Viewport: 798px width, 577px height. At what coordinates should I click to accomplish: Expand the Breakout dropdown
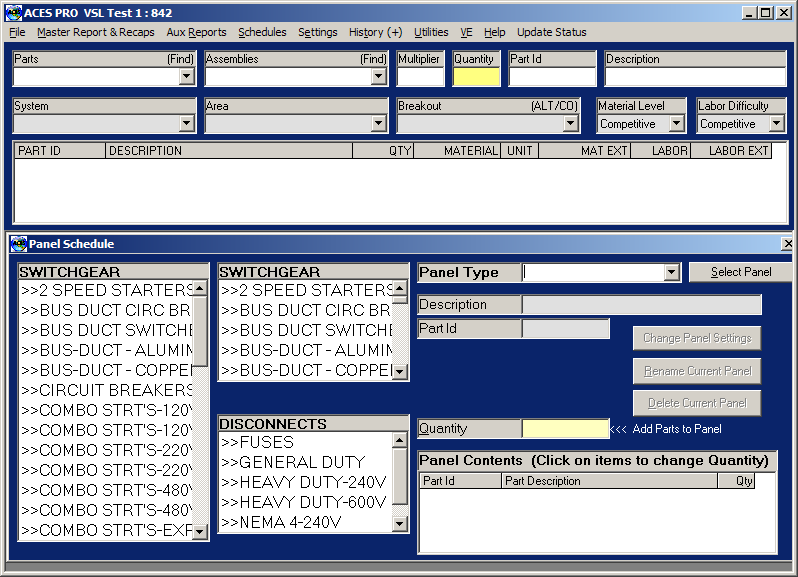(x=571, y=123)
